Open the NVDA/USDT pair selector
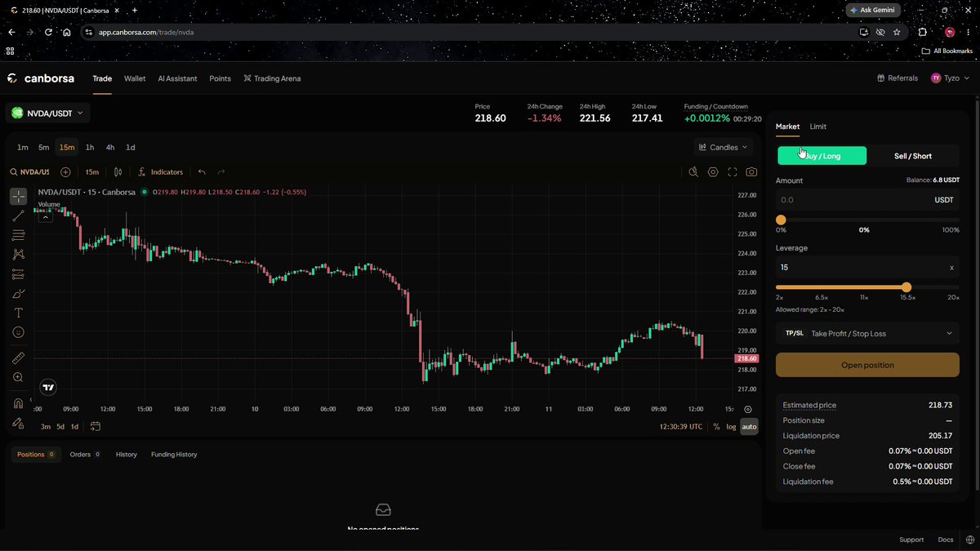 point(48,113)
